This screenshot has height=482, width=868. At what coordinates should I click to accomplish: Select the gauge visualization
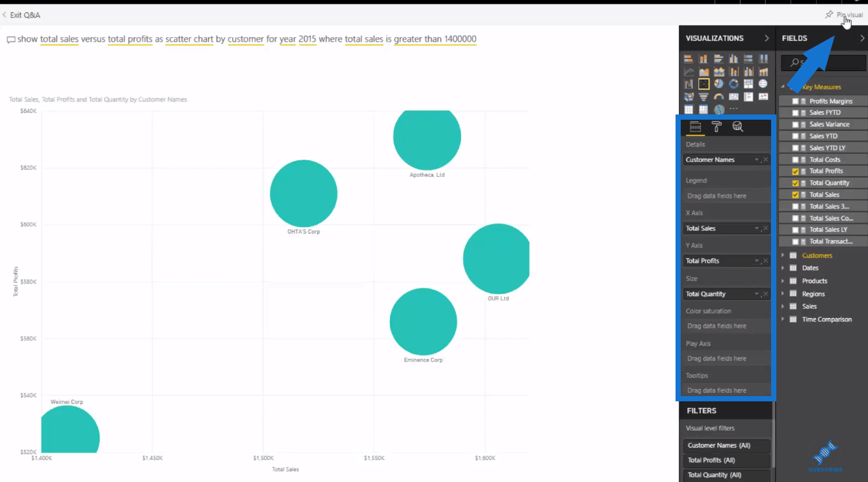(718, 97)
